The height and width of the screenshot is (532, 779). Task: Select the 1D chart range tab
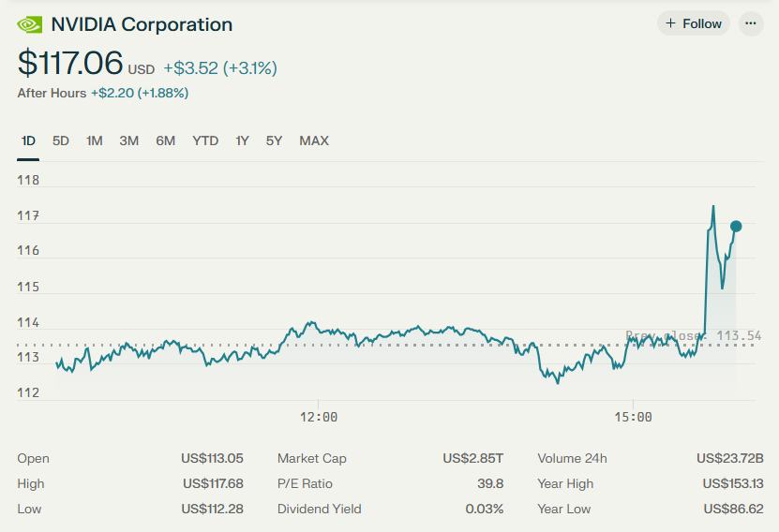(x=28, y=140)
